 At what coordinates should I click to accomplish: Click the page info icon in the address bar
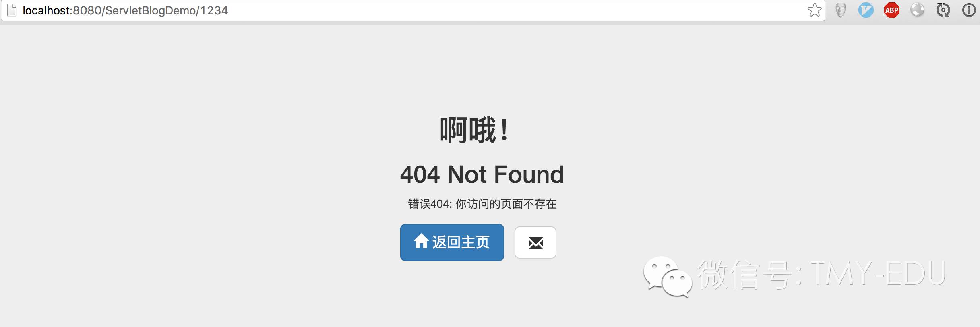pyautogui.click(x=12, y=10)
